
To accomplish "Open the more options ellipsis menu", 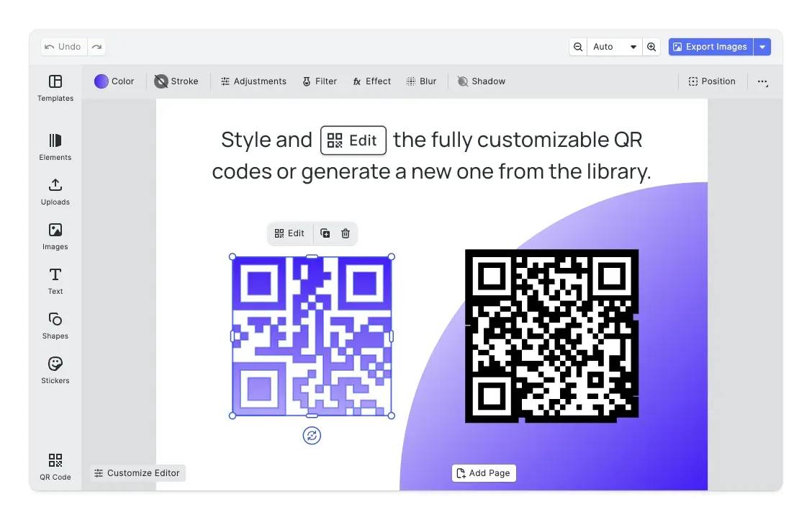I will (x=762, y=82).
